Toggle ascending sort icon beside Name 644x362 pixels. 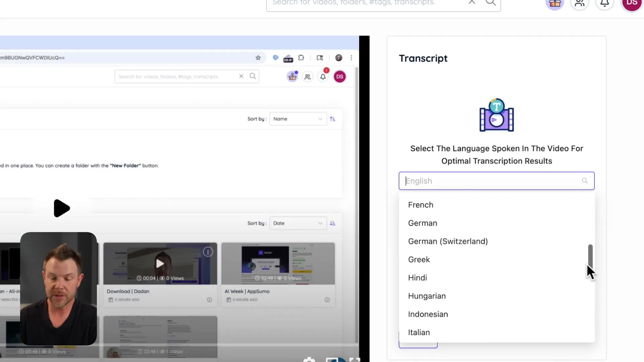[x=332, y=119]
